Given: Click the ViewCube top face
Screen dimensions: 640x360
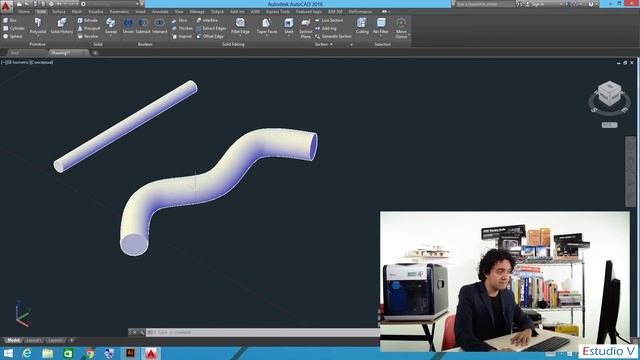Looking at the screenshot, I should point(610,87).
